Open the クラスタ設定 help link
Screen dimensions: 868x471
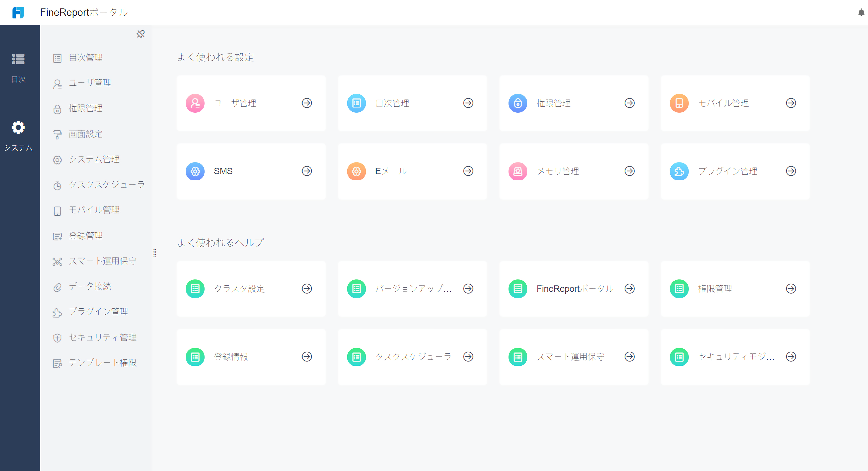(251, 289)
